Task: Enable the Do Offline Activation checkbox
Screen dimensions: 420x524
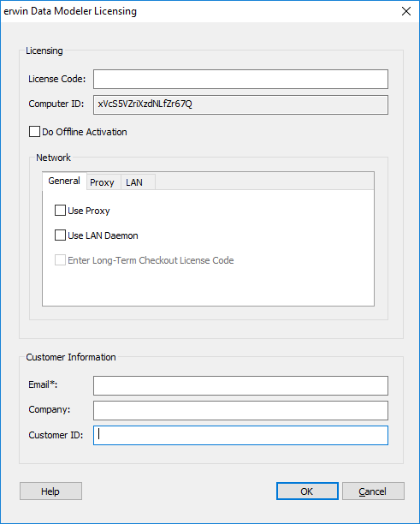Action: (34, 132)
